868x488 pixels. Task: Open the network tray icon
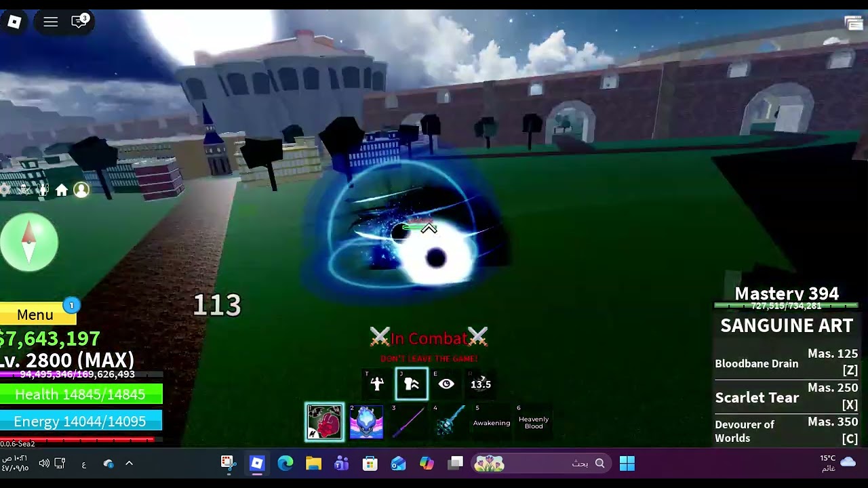[x=60, y=464]
